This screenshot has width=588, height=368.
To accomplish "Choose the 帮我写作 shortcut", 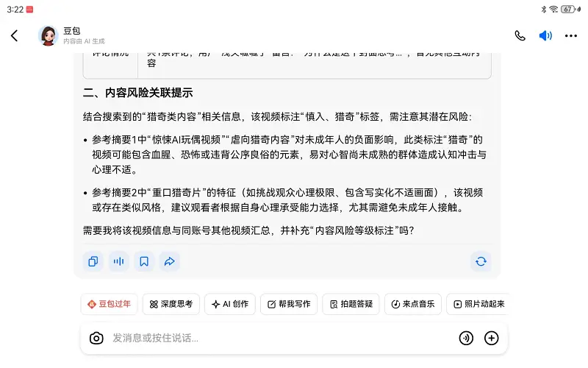I will [x=289, y=304].
